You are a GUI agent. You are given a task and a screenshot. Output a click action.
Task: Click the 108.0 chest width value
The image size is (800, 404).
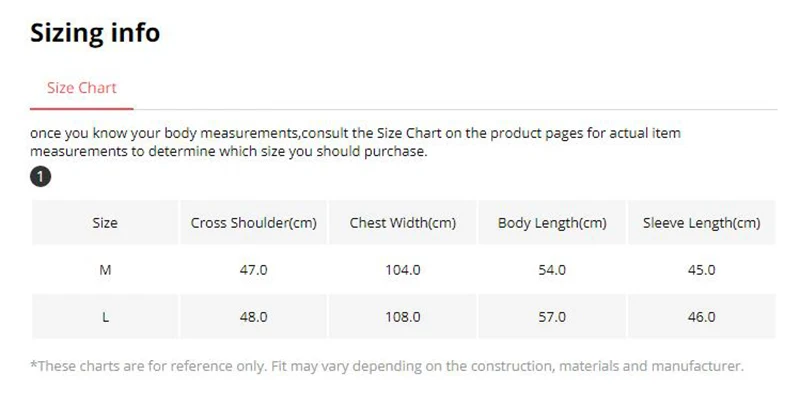403,317
